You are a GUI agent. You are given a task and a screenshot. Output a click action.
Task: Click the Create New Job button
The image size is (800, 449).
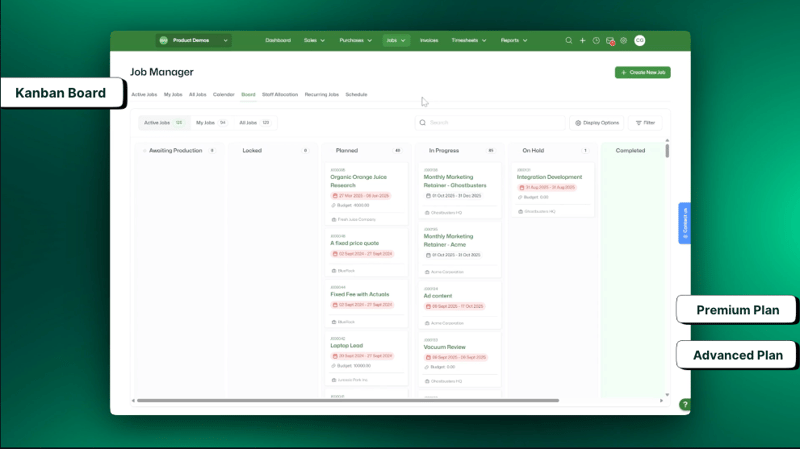click(x=642, y=73)
